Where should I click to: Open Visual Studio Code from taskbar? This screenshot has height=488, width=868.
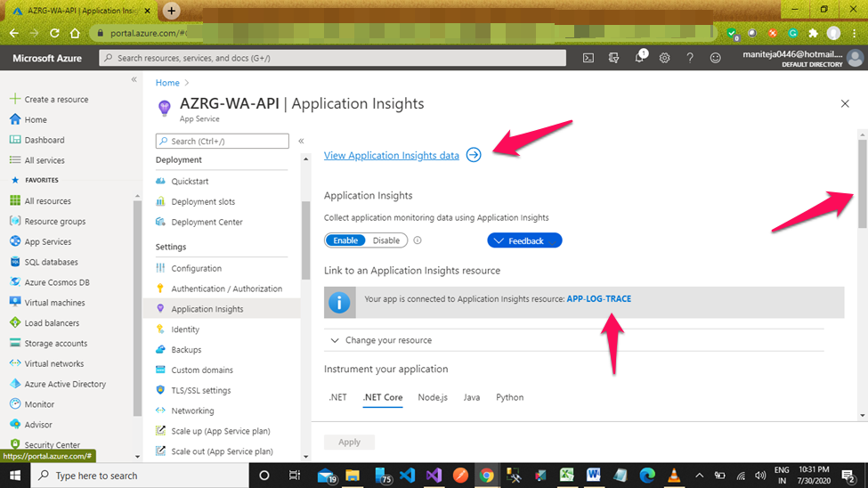407,476
